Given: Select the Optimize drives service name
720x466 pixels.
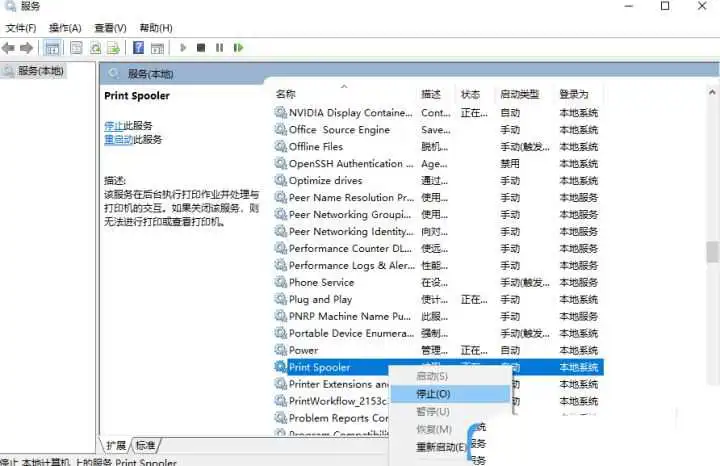Looking at the screenshot, I should coord(326,180).
